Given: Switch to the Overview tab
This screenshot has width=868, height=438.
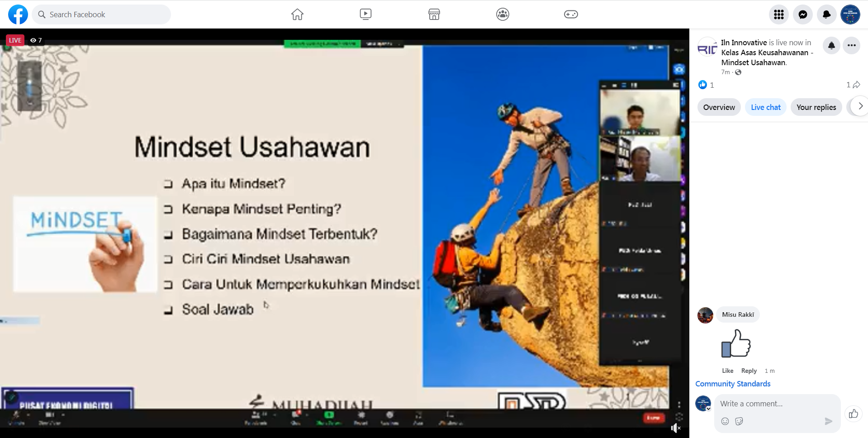Looking at the screenshot, I should (719, 107).
